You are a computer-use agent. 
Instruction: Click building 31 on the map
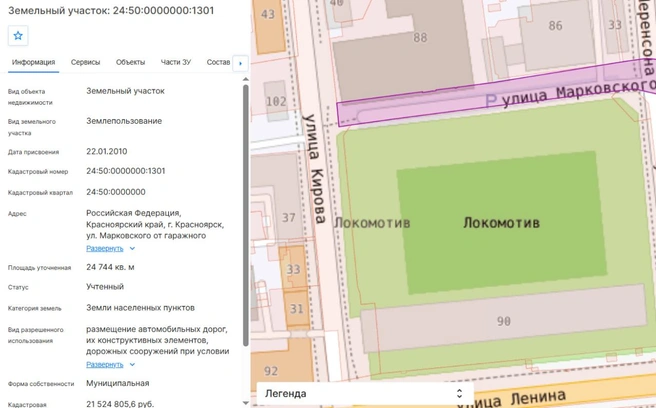tap(297, 309)
